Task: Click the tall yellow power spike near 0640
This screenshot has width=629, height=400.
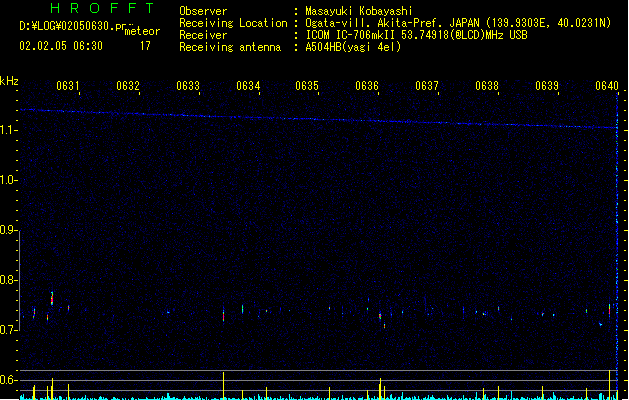Action: pos(610,384)
